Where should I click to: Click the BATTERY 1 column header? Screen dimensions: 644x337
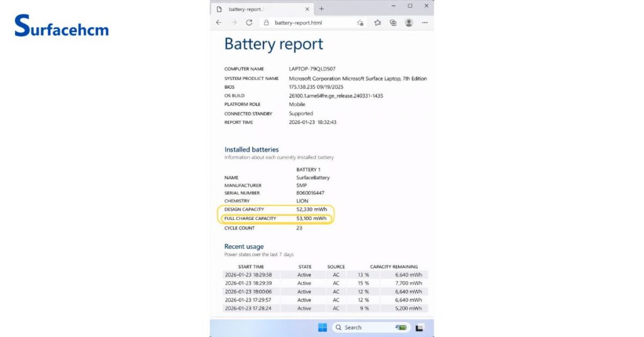tap(308, 170)
